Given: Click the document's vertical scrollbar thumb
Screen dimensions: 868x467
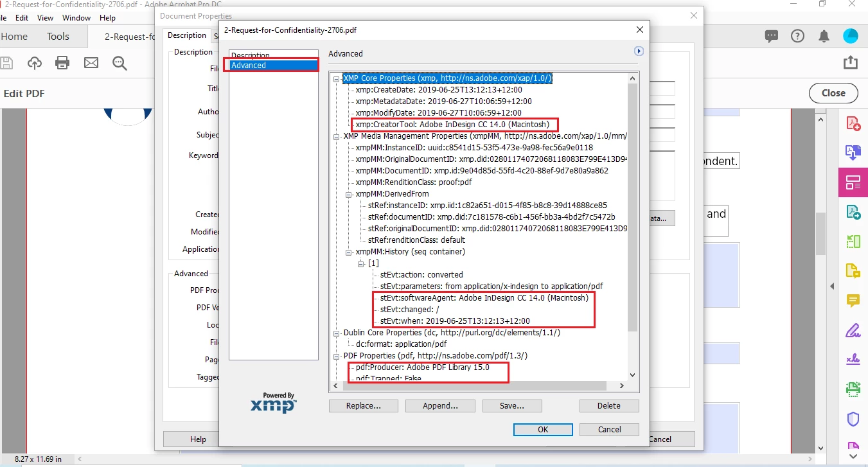Looking at the screenshot, I should 821,234.
